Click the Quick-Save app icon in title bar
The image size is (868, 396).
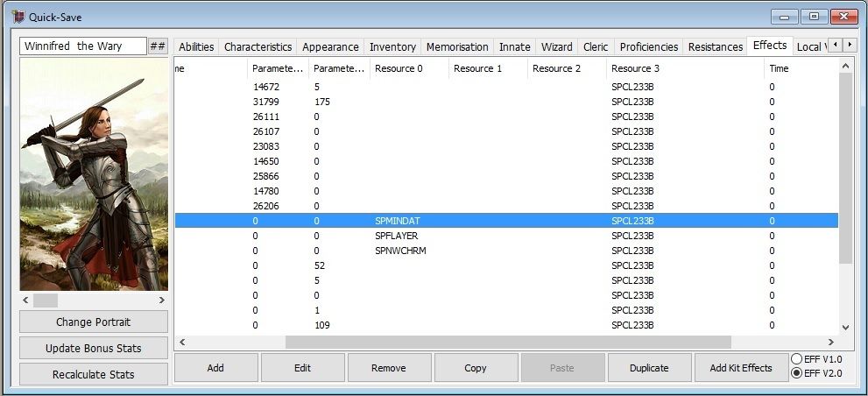click(18, 17)
